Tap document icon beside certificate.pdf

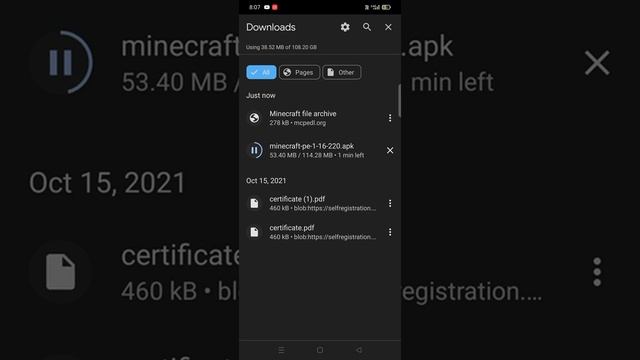[254, 232]
